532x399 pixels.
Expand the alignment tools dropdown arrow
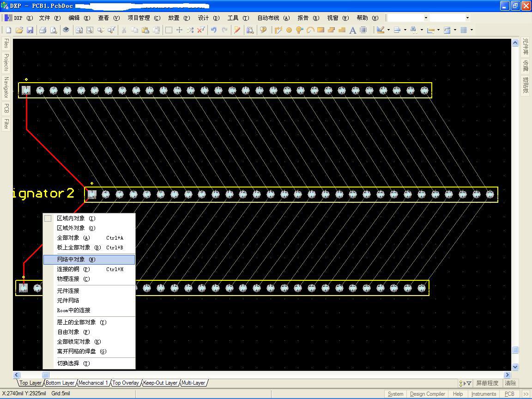tap(405, 30)
